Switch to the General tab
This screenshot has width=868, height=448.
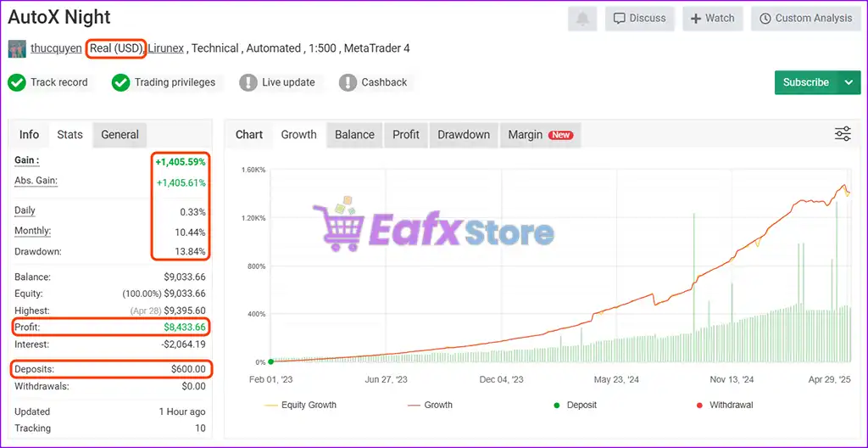pyautogui.click(x=120, y=135)
